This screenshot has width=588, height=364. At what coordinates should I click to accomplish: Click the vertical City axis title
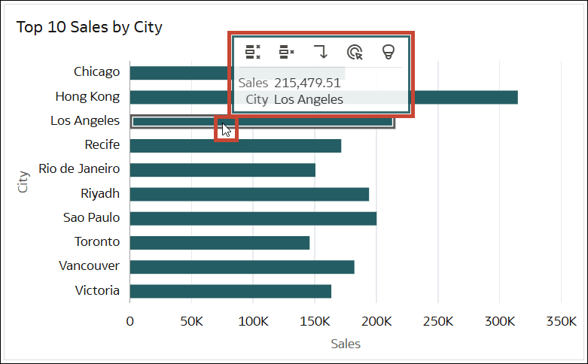(23, 182)
